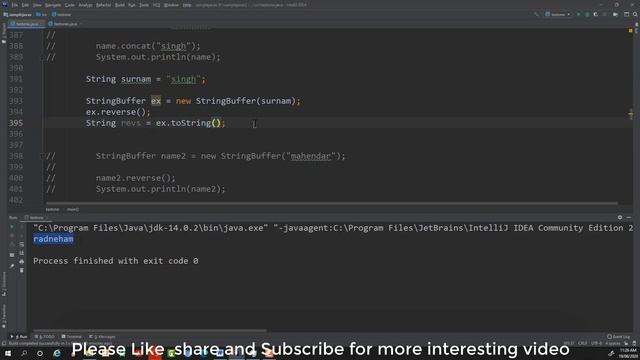Click the line separator CRLF status entry
This screenshot has width=640, height=360.
pos(582,343)
